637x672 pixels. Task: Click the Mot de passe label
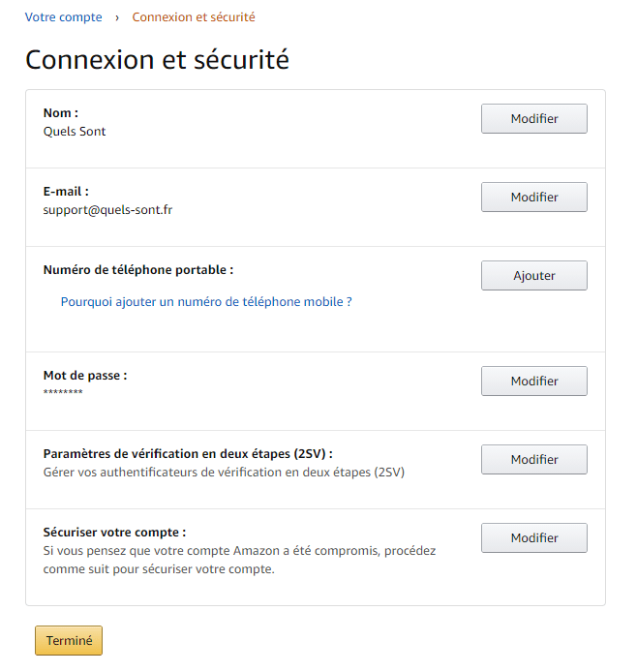click(x=85, y=376)
